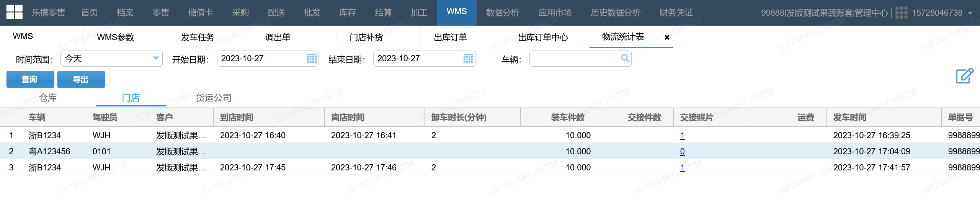Open 交接照片 link 0 in row 2

pos(682,151)
